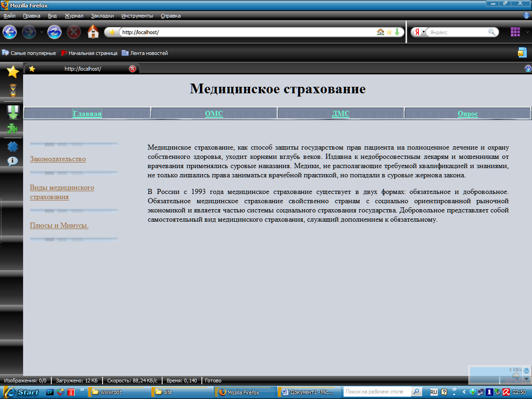532x399 pixels.
Task: Click the IP icon in quick launch
Action: click(x=49, y=392)
